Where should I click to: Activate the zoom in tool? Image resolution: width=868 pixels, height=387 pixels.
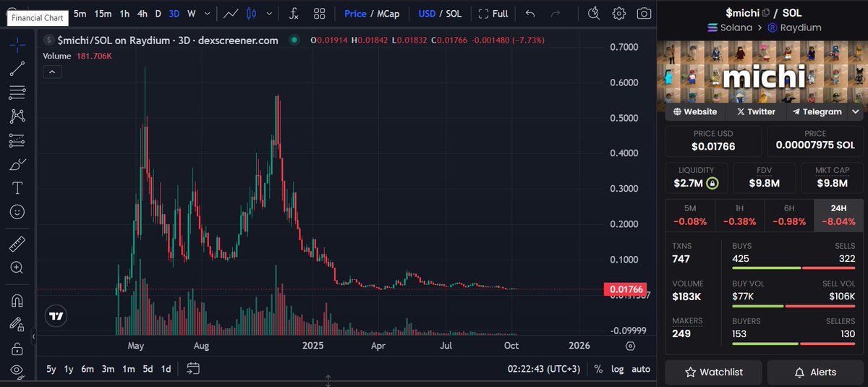point(17,268)
